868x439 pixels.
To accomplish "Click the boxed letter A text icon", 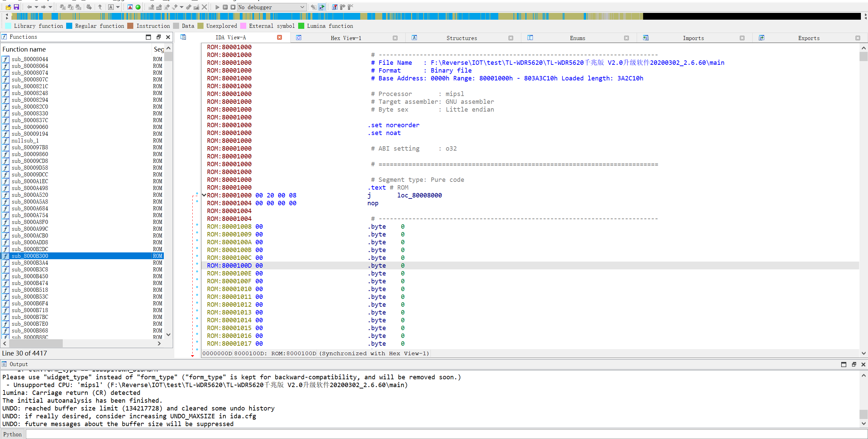I will [x=111, y=7].
